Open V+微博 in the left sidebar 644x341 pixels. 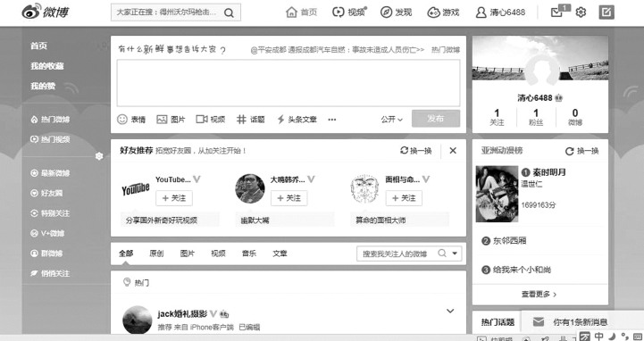[47, 234]
